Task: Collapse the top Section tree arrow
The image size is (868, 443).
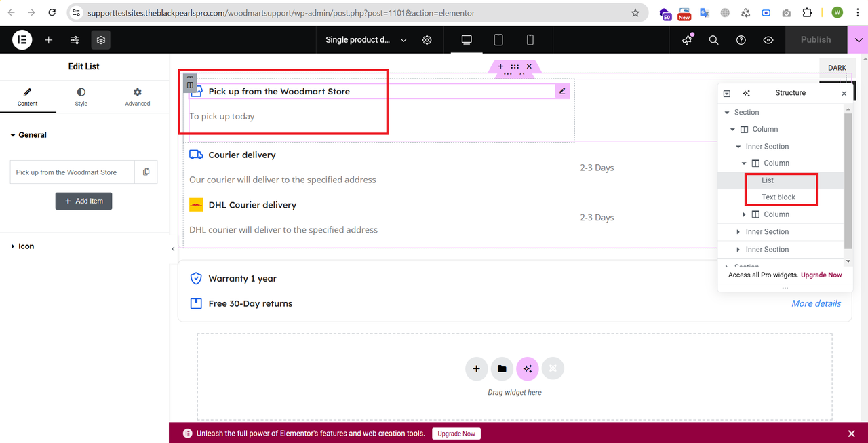Action: 727,113
